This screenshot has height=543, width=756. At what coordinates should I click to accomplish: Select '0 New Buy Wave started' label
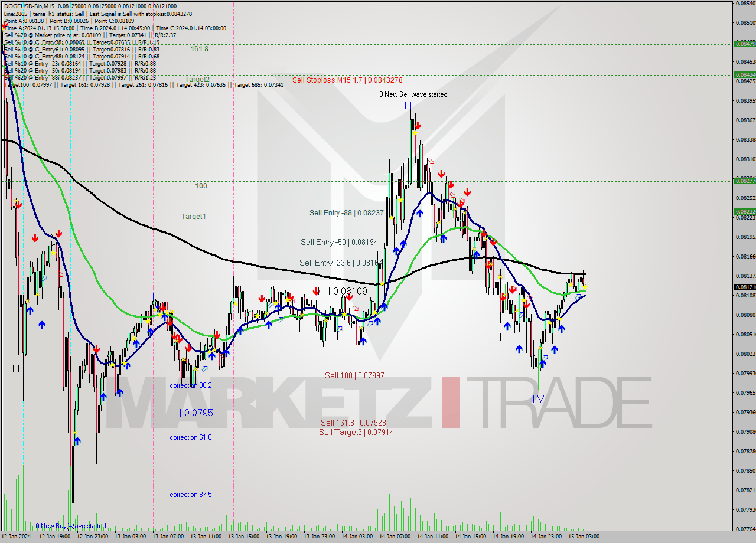click(x=71, y=526)
